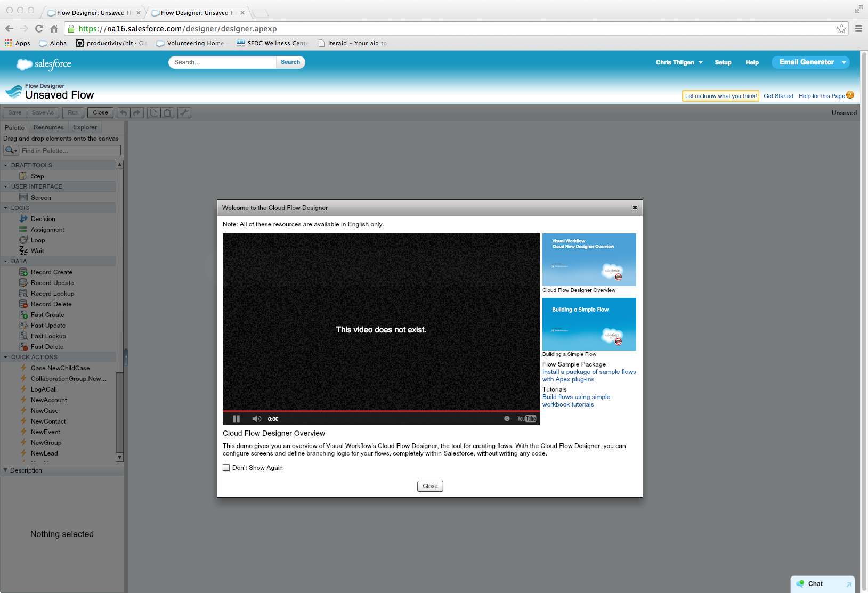The width and height of the screenshot is (868, 593).
Task: Check the Don't Show Again checkbox
Action: click(x=226, y=468)
